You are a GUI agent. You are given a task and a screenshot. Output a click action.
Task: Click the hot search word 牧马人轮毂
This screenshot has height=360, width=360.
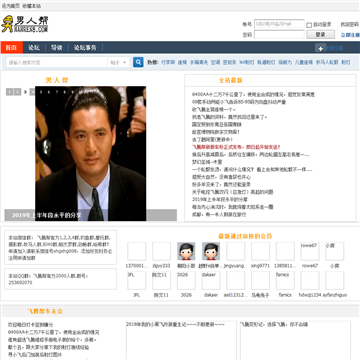(327, 62)
